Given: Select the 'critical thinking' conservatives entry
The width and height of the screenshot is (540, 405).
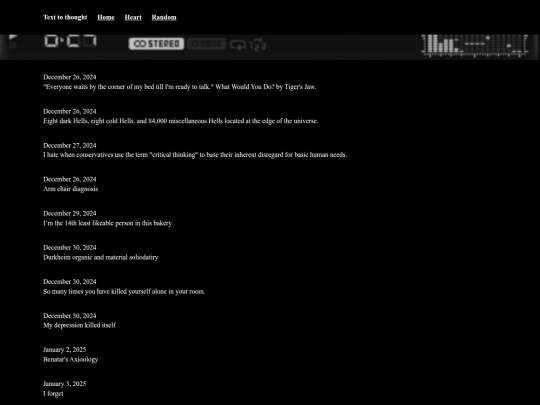Looking at the screenshot, I should point(195,155).
